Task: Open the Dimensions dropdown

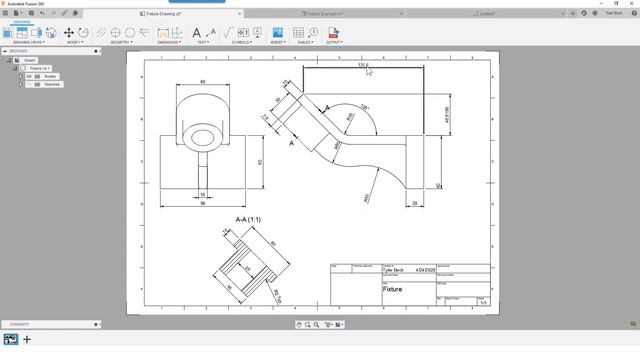Action: coord(169,42)
